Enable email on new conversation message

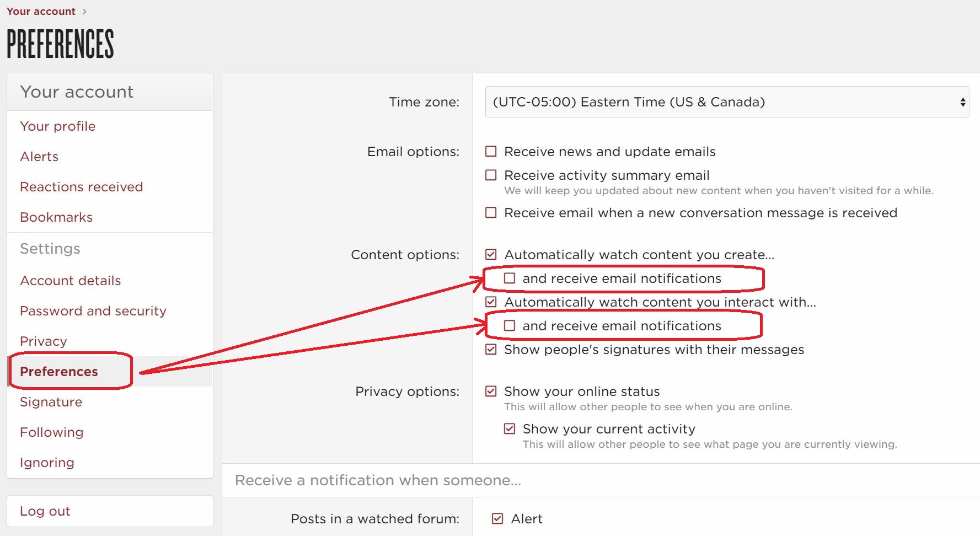pos(491,213)
